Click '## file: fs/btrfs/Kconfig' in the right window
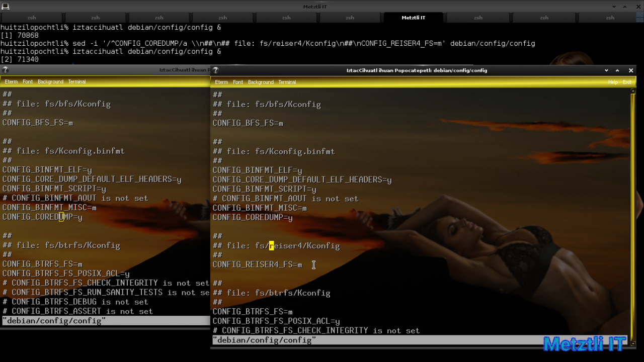 pyautogui.click(x=271, y=293)
